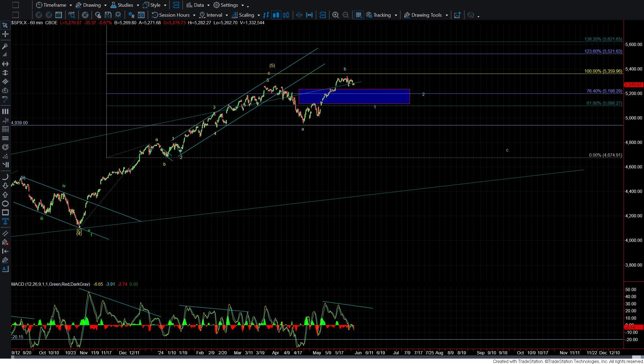The image size is (644, 364).
Task: Select the Text drawing tool
Action: [5, 221]
